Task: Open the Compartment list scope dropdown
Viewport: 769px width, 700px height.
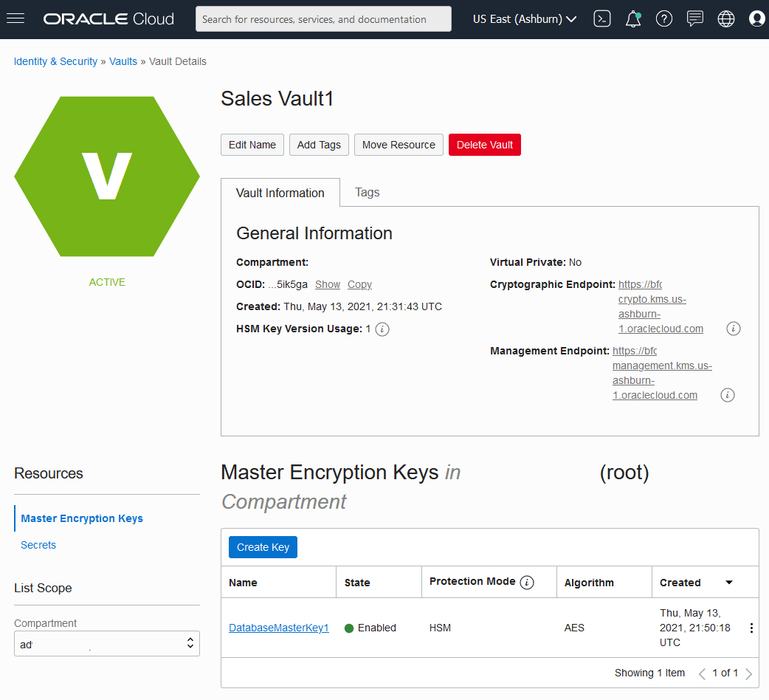Action: click(x=107, y=644)
